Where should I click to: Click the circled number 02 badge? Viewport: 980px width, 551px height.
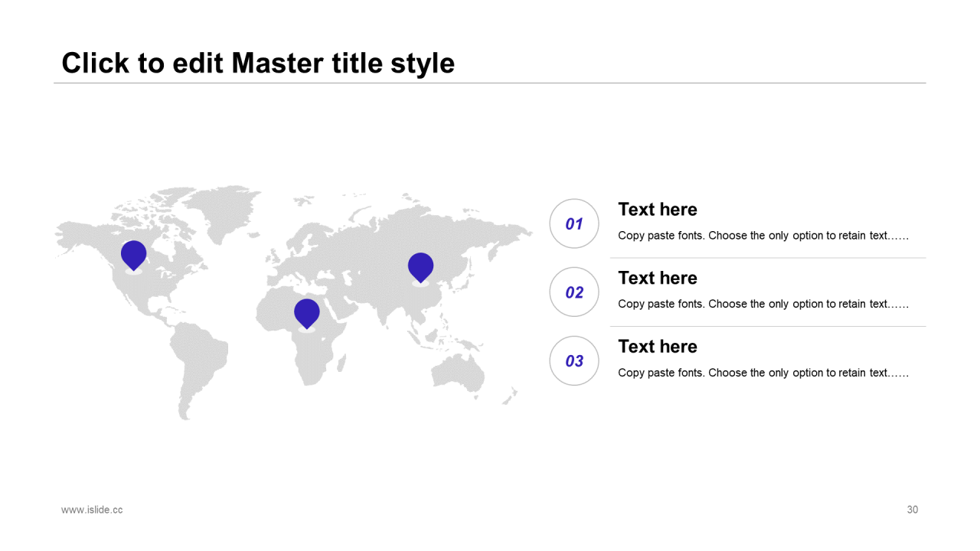574,292
